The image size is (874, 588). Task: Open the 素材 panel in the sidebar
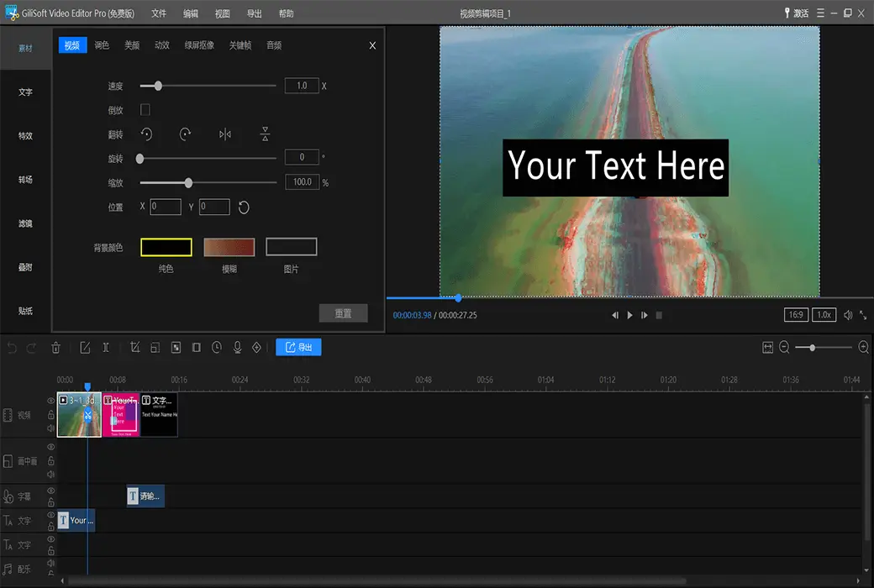point(25,49)
